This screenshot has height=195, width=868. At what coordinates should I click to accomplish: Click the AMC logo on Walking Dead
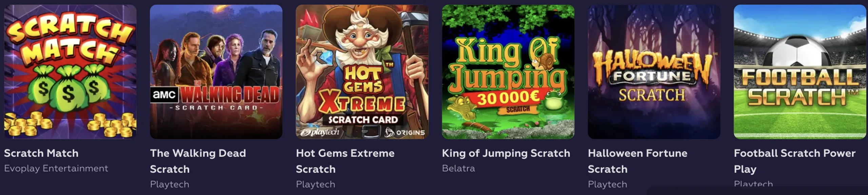pyautogui.click(x=164, y=94)
